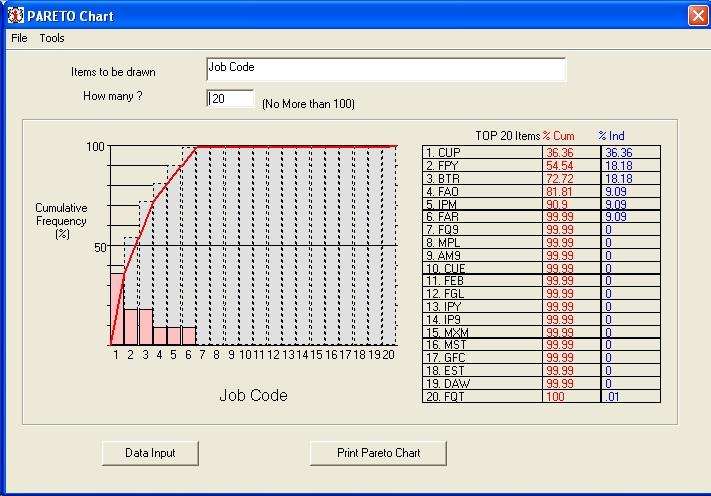
Task: Click the Data Input button
Action: [150, 453]
